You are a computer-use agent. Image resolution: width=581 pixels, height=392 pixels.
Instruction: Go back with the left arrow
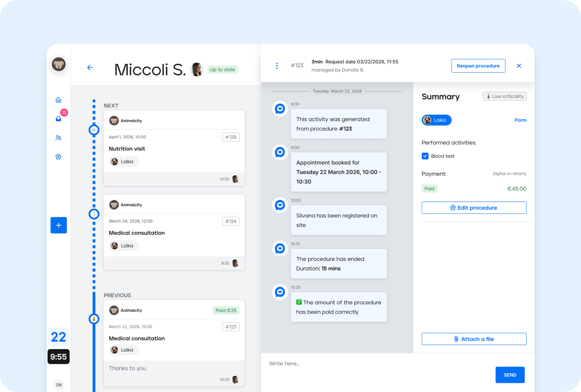coord(90,67)
